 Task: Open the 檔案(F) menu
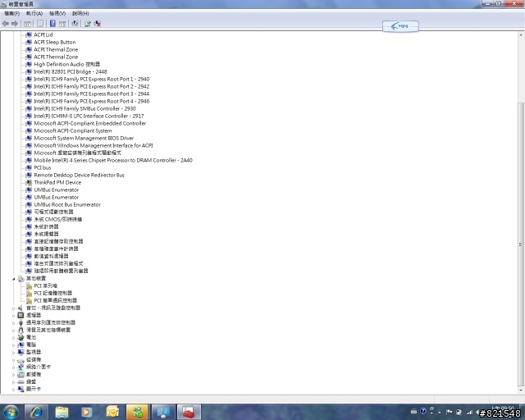tap(11, 13)
